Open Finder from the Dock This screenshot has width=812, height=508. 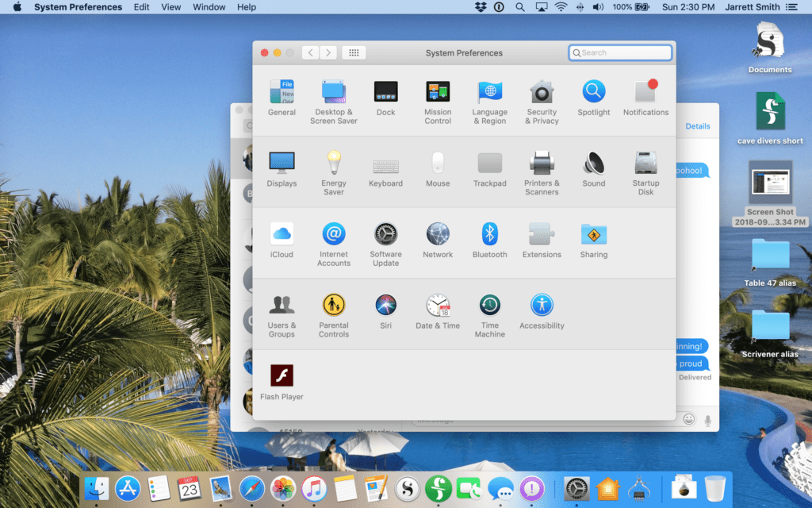(x=96, y=488)
